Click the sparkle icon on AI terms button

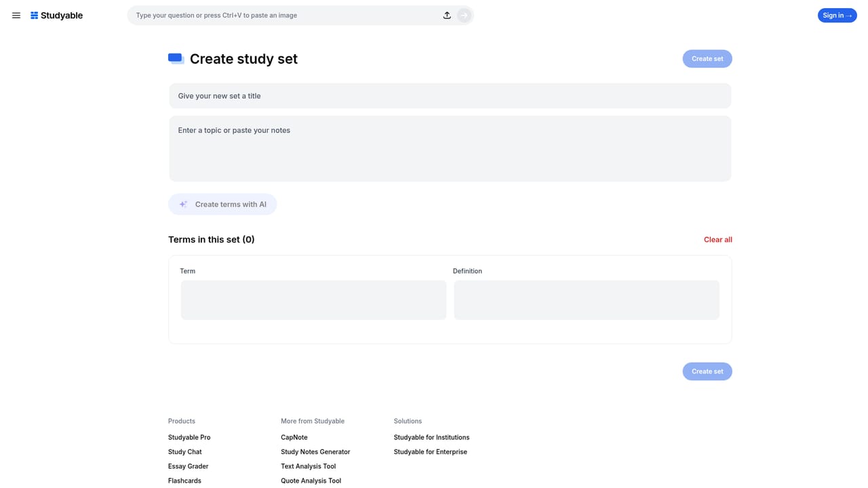pyautogui.click(x=183, y=205)
